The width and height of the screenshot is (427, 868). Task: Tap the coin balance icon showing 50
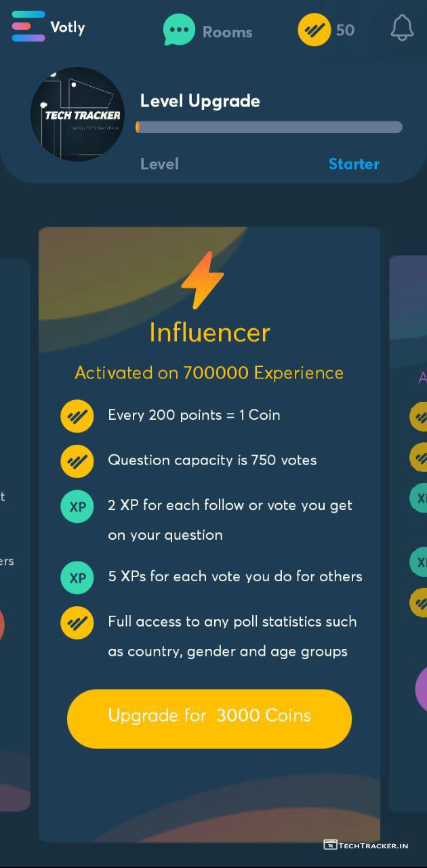tap(314, 31)
